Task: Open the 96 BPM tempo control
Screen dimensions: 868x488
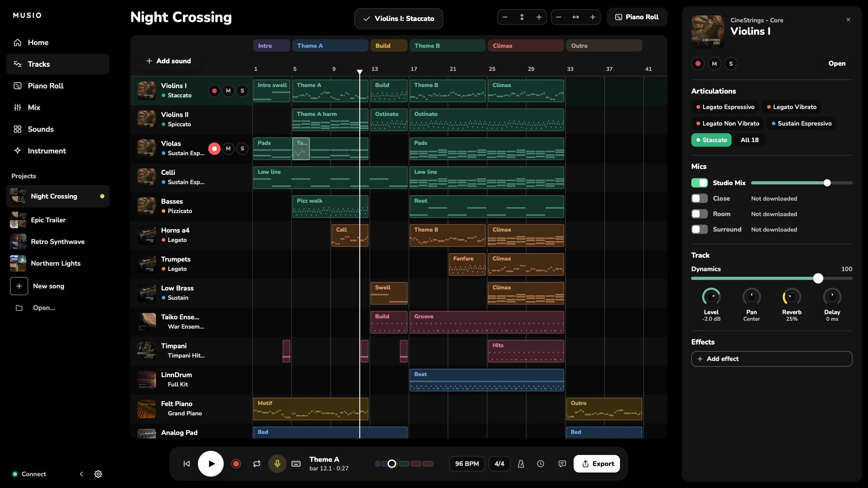Action: (x=467, y=464)
